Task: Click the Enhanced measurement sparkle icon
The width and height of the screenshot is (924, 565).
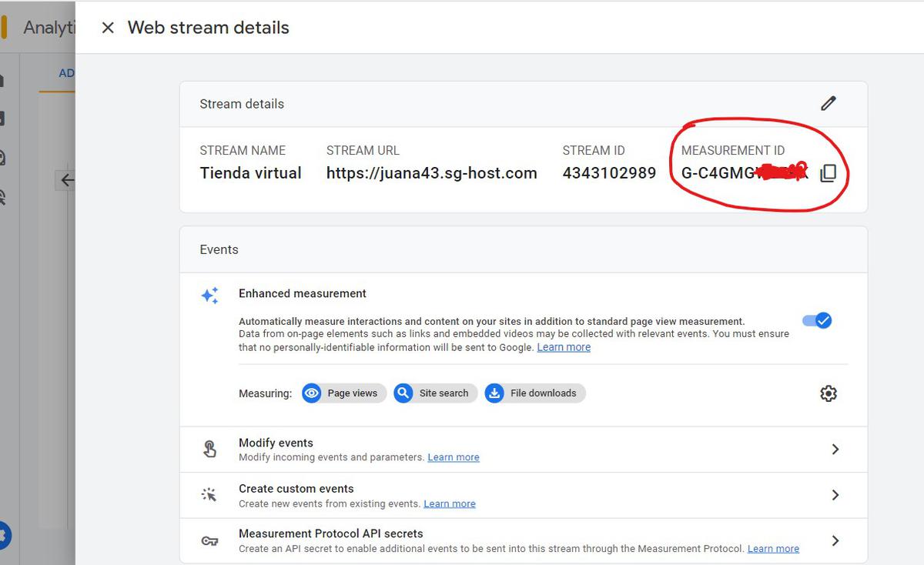Action: (x=209, y=296)
